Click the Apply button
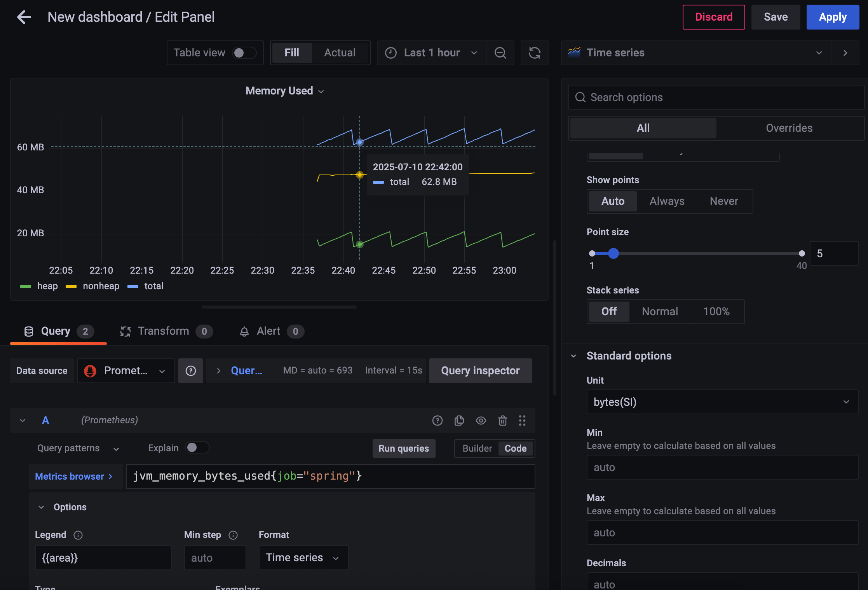Screen dimensions: 868x590 (832, 17)
